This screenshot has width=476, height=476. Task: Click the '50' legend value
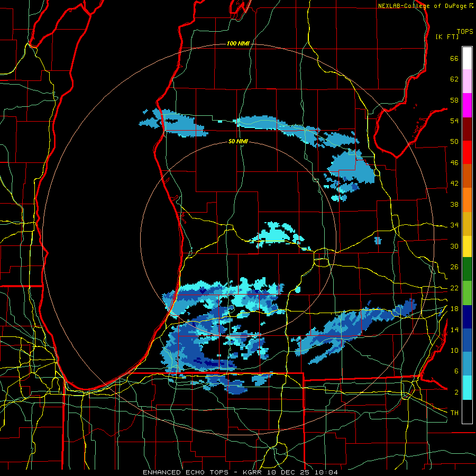(454, 142)
